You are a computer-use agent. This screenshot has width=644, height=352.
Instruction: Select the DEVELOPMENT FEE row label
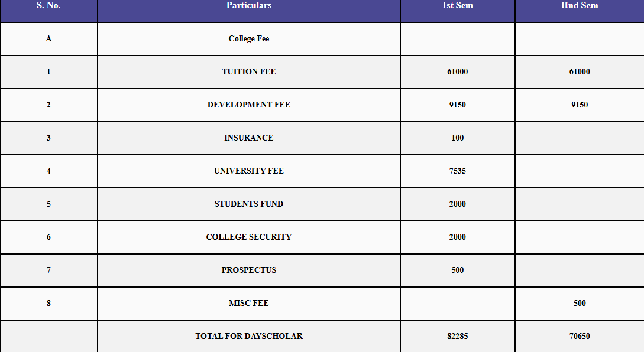coord(248,105)
